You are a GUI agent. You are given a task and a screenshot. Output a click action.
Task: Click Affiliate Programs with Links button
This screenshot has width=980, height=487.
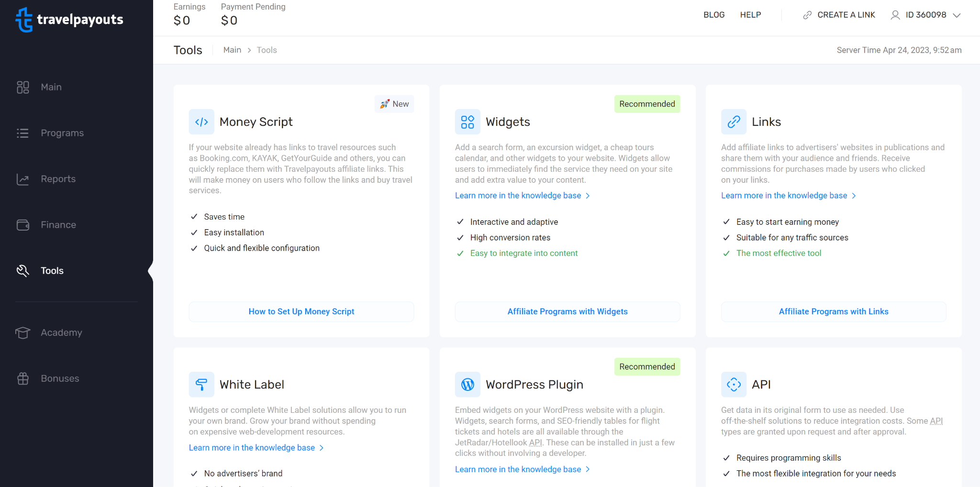[x=834, y=311]
